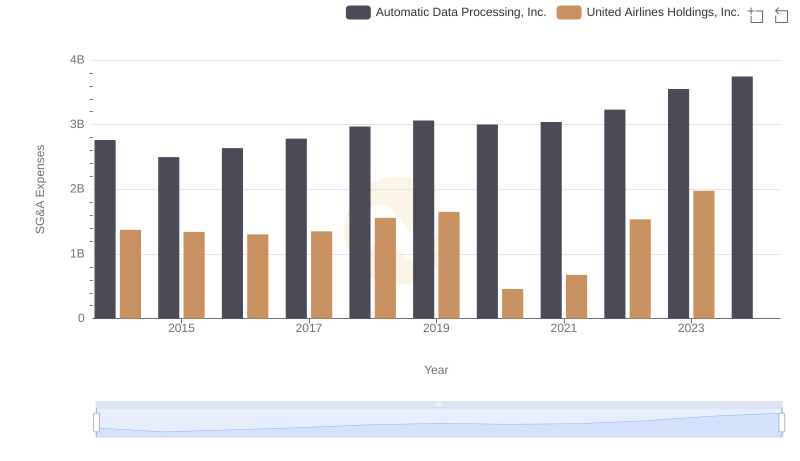This screenshot has height=461, width=800.
Task: Click the y-axis label 2B
Action: (77, 189)
